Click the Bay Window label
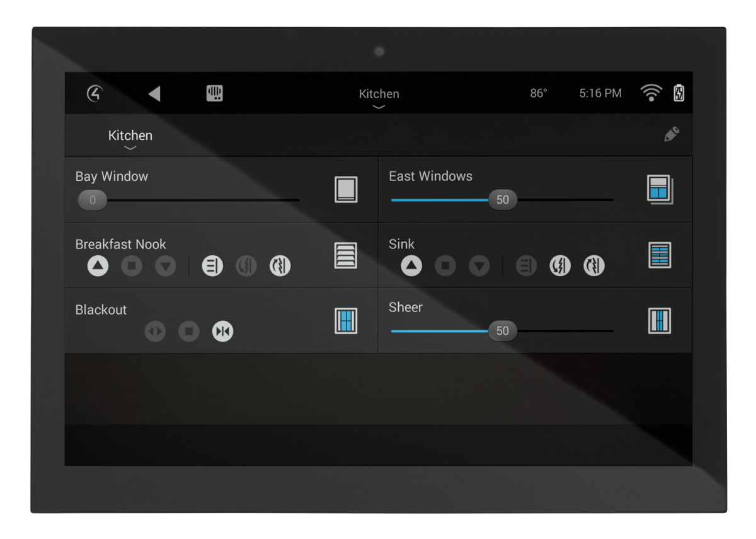The width and height of the screenshot is (756, 539). coord(112,177)
